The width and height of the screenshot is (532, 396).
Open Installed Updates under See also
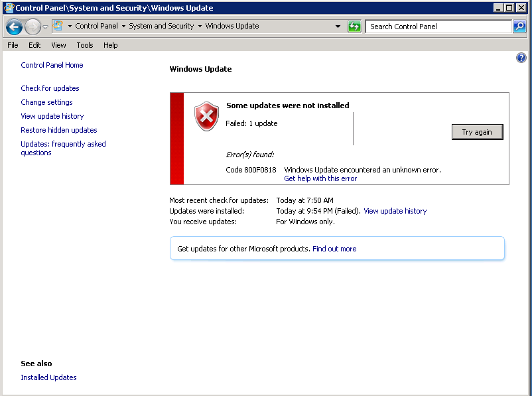[48, 377]
